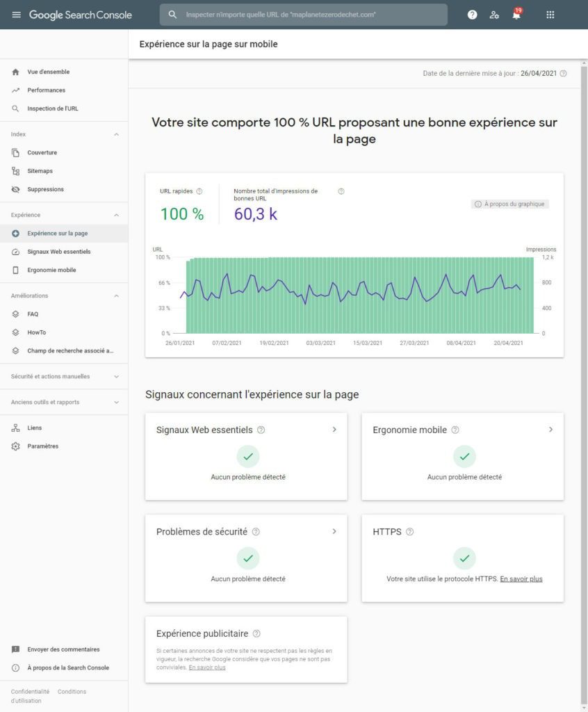Screen dimensions: 588x712
Task: Click the HowTo layers icon
Action: (x=15, y=332)
